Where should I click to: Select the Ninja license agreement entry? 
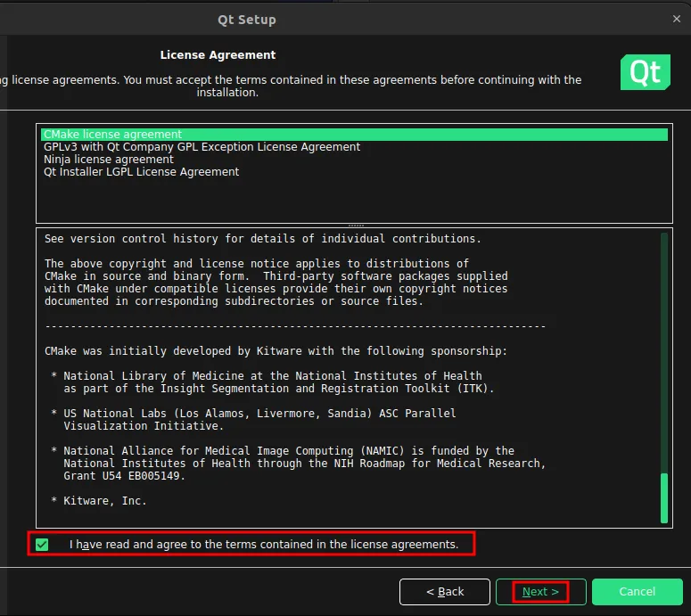click(354, 159)
